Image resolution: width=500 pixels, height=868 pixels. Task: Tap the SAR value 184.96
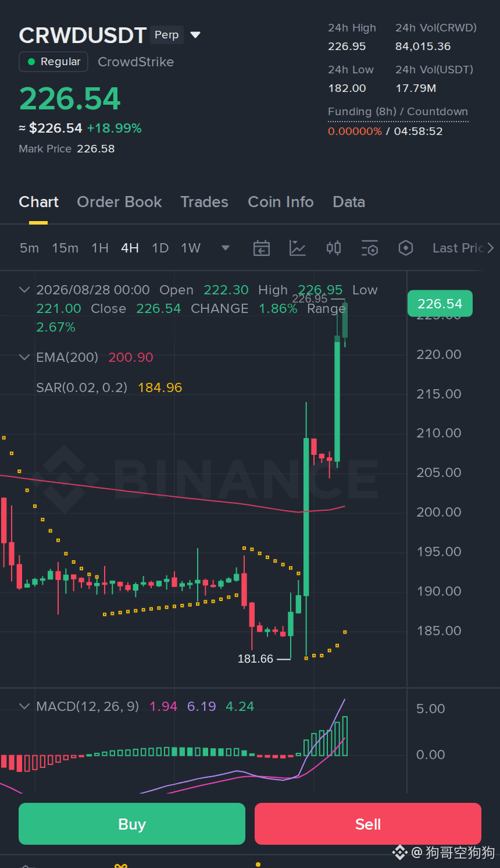click(160, 387)
